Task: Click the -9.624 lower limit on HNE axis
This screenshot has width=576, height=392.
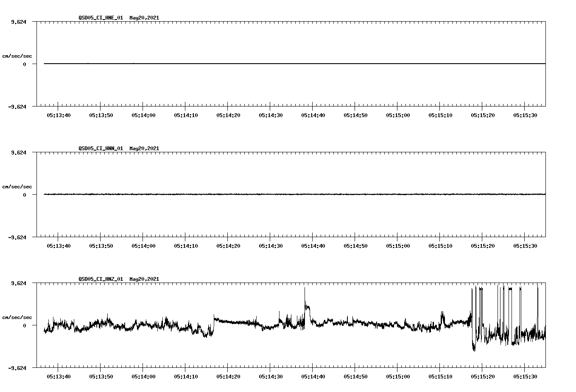Action: click(17, 106)
